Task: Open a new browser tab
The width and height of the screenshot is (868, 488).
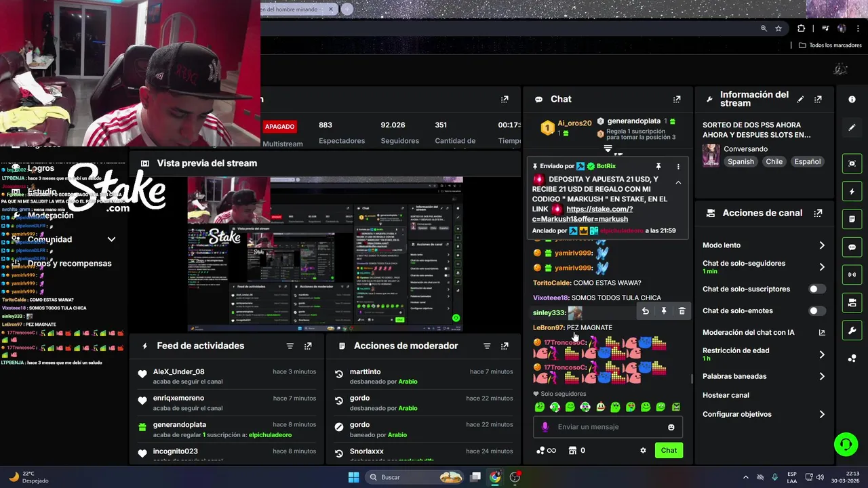Action: click(347, 9)
